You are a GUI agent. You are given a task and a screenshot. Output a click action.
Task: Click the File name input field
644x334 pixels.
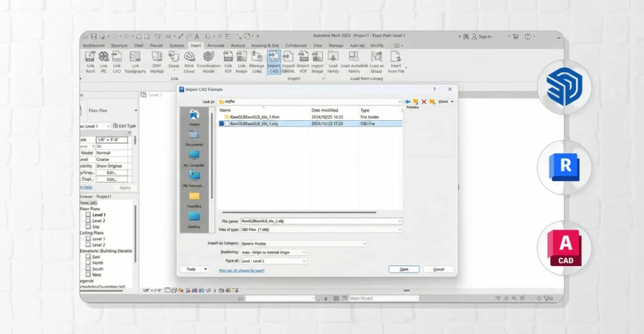pos(319,221)
